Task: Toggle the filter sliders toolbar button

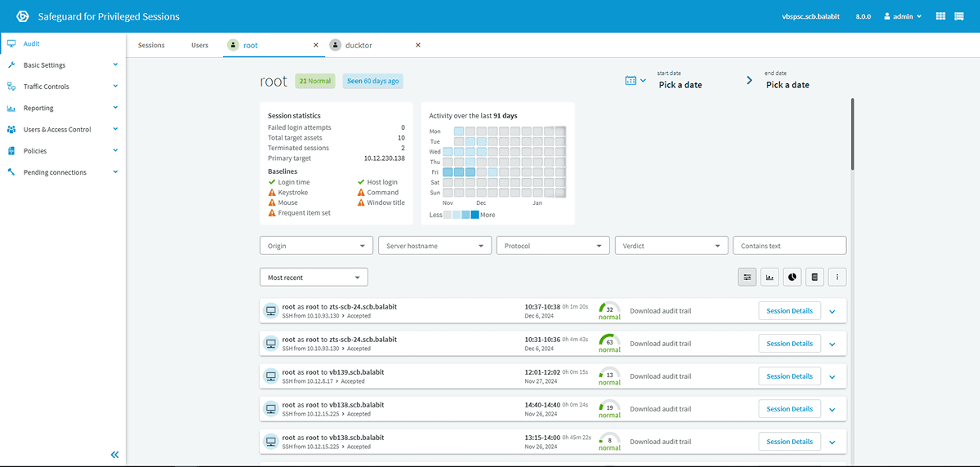Action: point(746,278)
